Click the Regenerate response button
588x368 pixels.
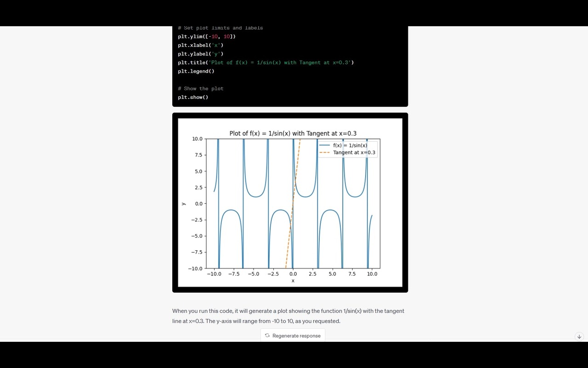coord(293,335)
